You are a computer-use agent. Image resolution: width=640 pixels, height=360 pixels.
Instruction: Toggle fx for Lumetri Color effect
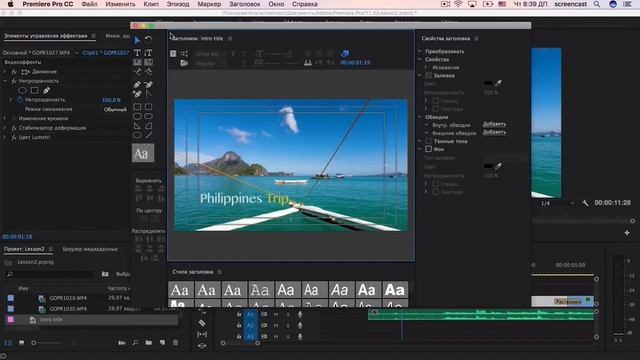tap(14, 138)
